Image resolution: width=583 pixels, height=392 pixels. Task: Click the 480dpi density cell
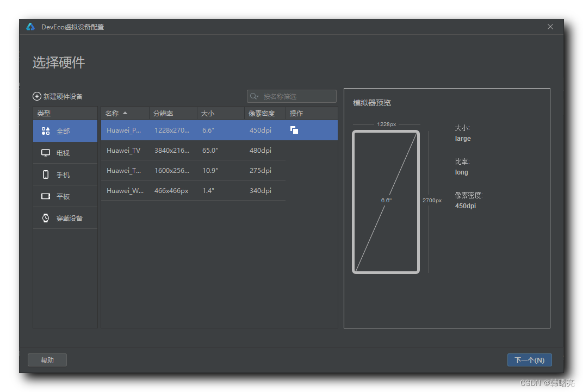coord(261,150)
